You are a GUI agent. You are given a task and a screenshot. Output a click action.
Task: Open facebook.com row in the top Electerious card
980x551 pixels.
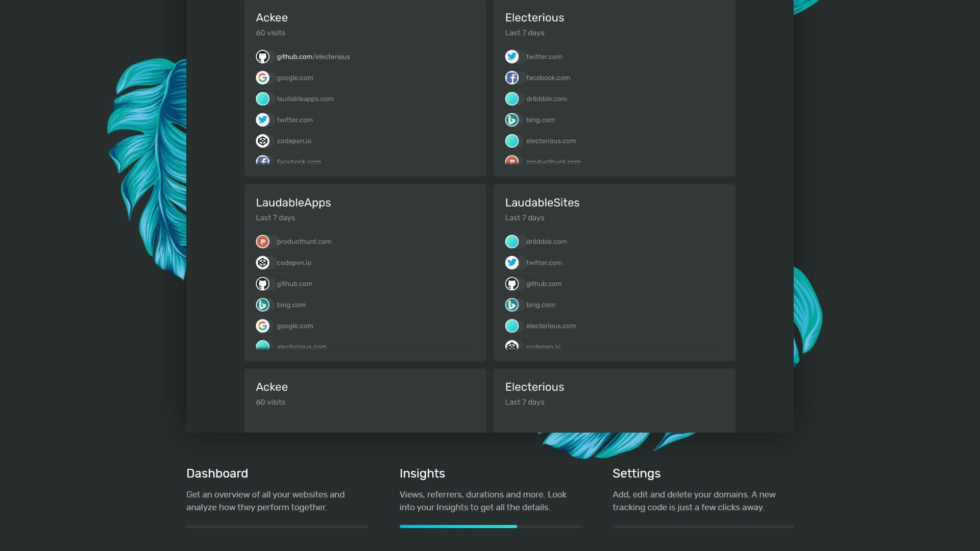615,78
